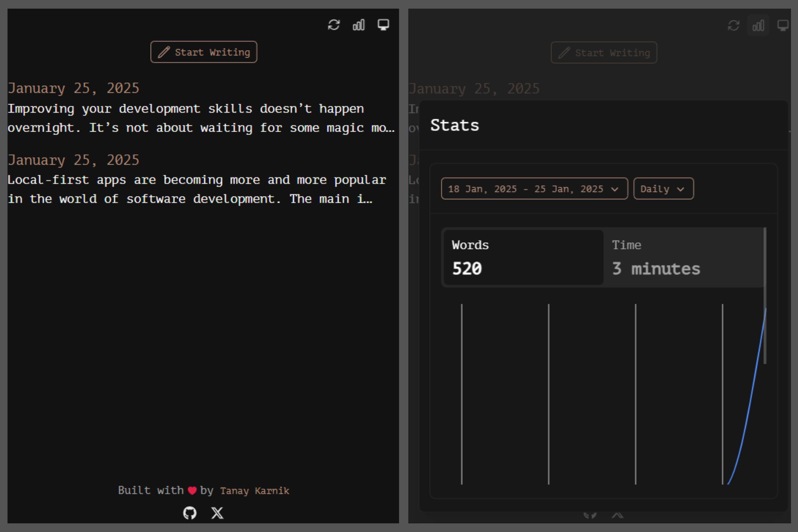Click the arrow icon at the Stats panel bottom

pyautogui.click(x=617, y=515)
